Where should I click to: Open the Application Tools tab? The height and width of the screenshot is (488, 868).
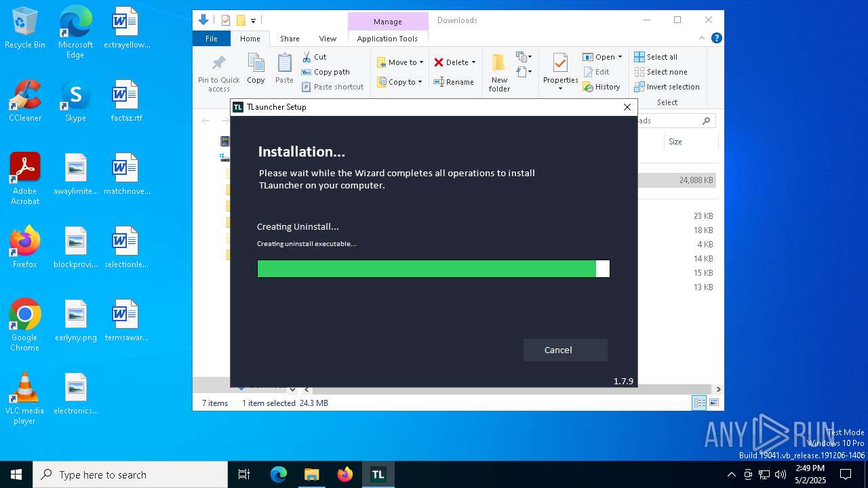pyautogui.click(x=387, y=39)
